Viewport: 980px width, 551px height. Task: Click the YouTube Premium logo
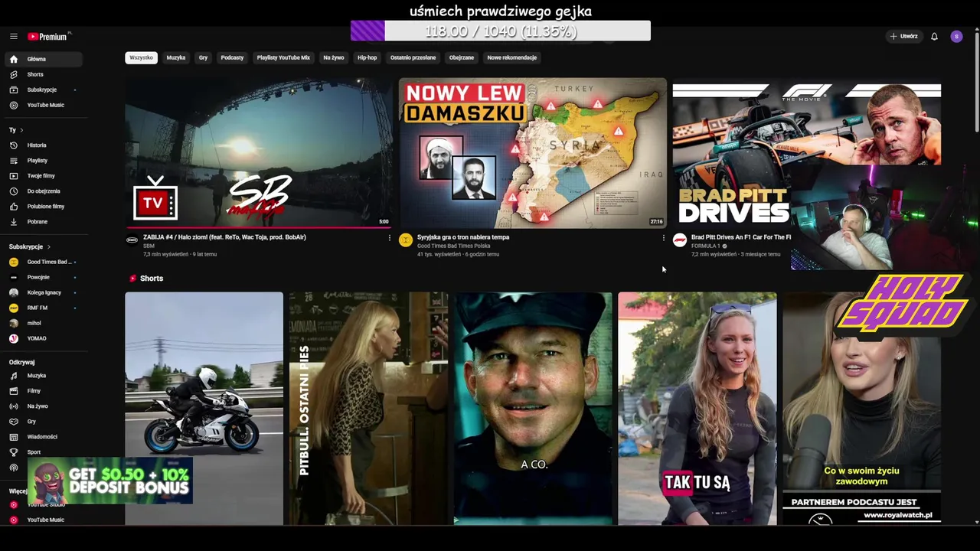point(49,36)
